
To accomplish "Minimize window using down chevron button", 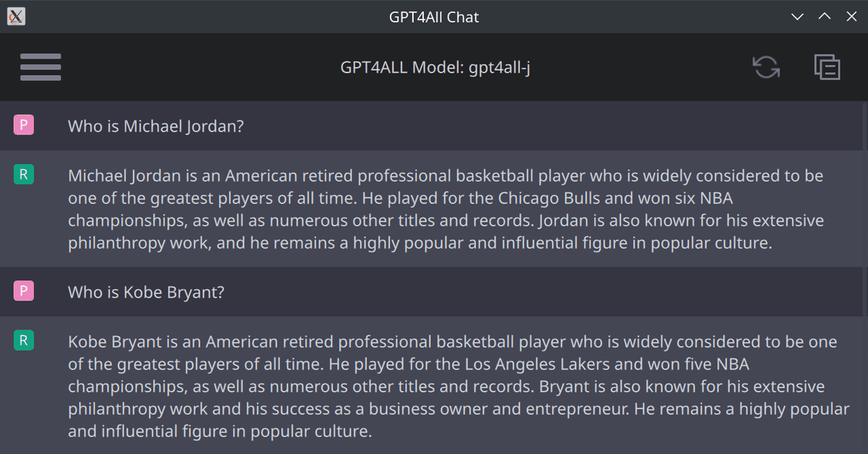I will pos(798,17).
